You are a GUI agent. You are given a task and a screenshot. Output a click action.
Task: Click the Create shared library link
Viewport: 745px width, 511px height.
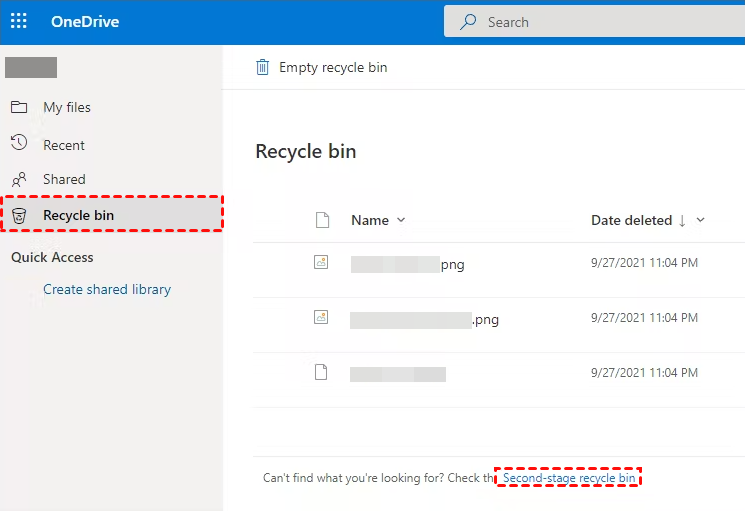coord(107,290)
